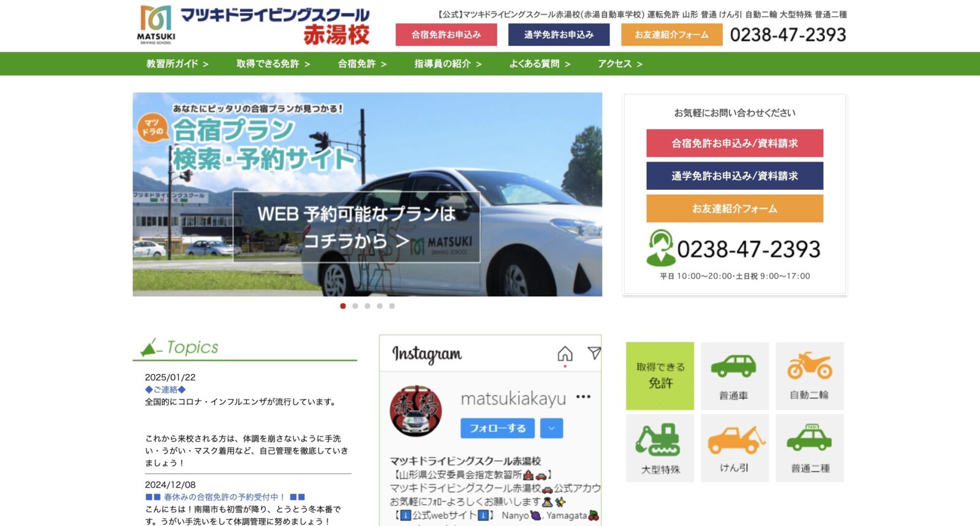Screen dimensions: 980x526
Task: Expand the dropdown beside フォローする button
Action: coord(551,429)
